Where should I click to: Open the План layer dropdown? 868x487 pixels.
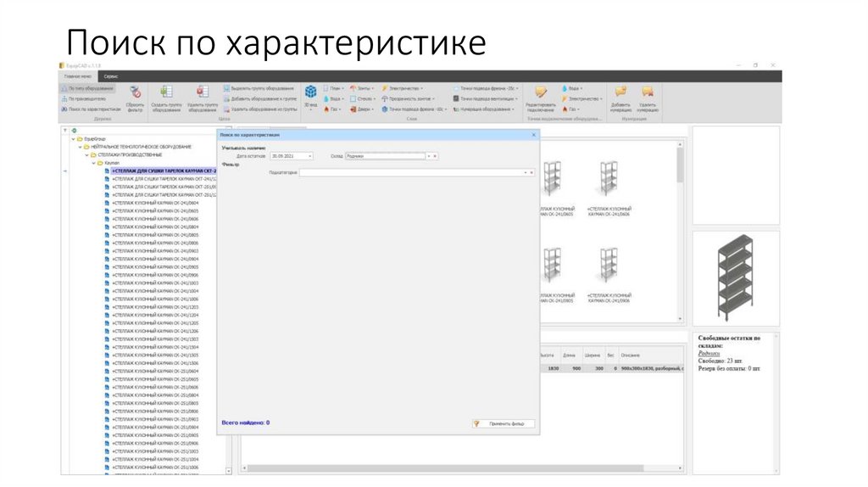tap(334, 88)
